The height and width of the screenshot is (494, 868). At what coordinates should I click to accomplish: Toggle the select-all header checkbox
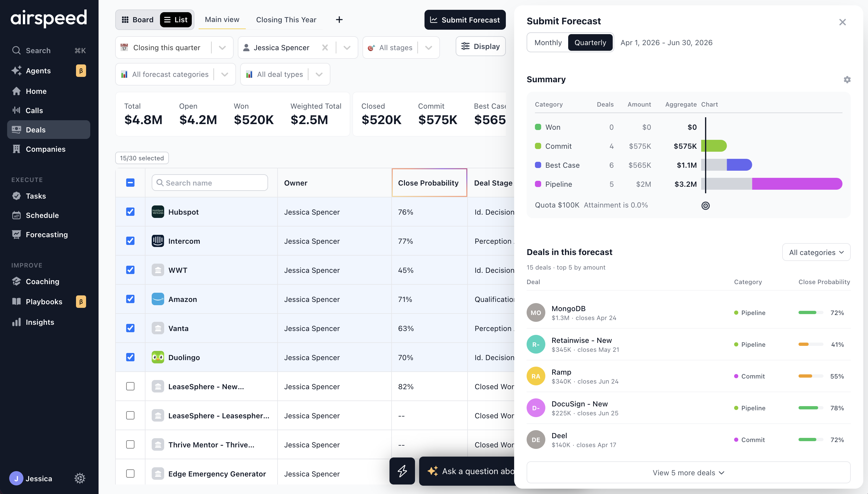click(130, 183)
